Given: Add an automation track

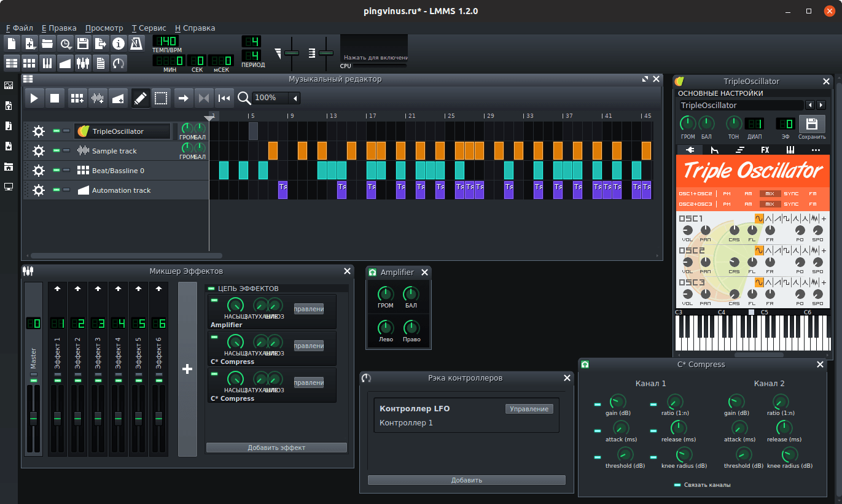Looking at the screenshot, I should tap(118, 98).
